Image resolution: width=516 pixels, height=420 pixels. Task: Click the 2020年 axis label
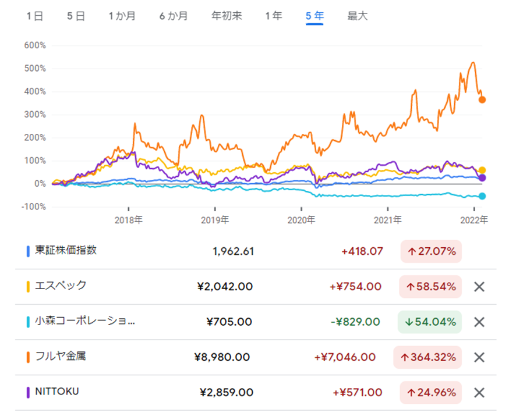301,220
